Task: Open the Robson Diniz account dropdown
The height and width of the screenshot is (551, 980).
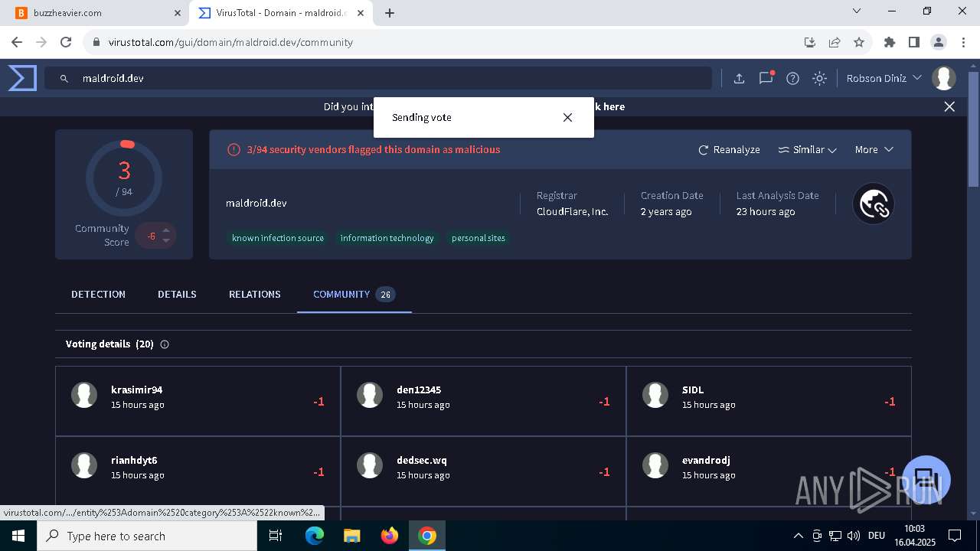Action: click(x=884, y=78)
